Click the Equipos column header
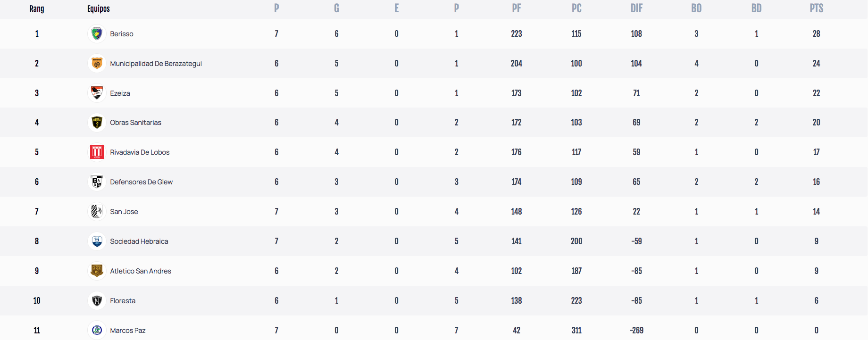Image resolution: width=868 pixels, height=340 pixels. [x=99, y=8]
